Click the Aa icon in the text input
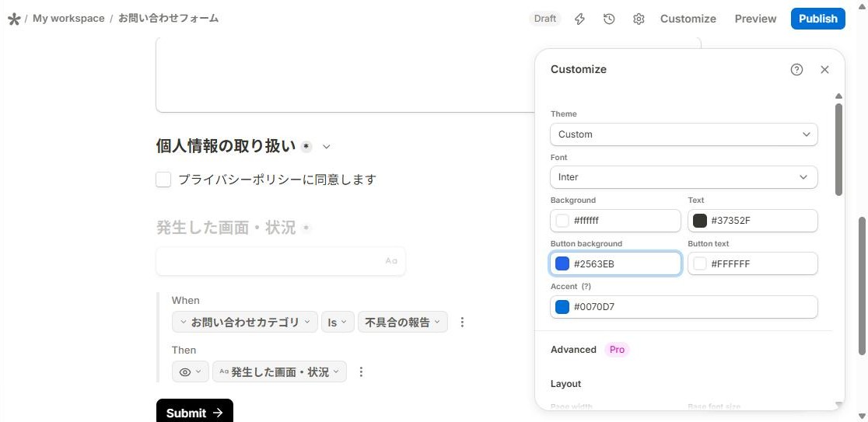The image size is (868, 422). point(391,261)
